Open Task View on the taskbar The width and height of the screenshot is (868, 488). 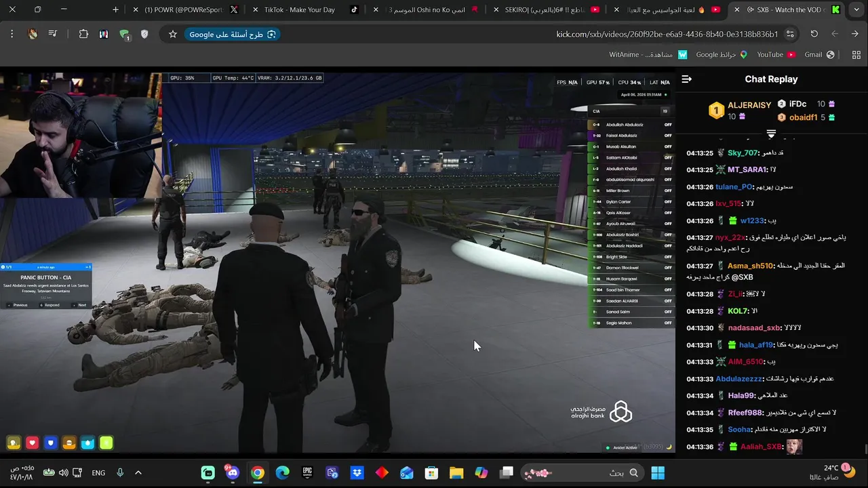coord(507,472)
